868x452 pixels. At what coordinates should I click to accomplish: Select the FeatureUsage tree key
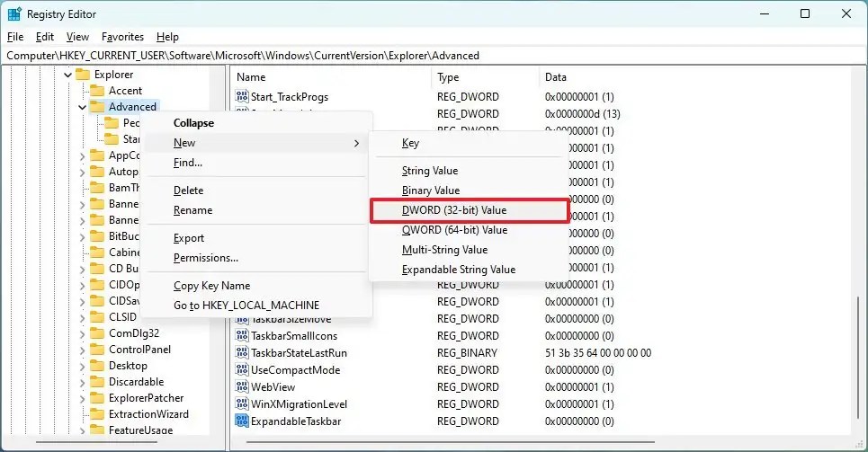tap(140, 430)
